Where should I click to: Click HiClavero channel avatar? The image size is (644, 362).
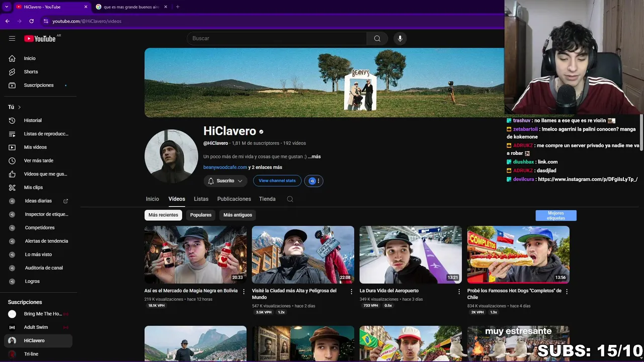[x=171, y=156]
